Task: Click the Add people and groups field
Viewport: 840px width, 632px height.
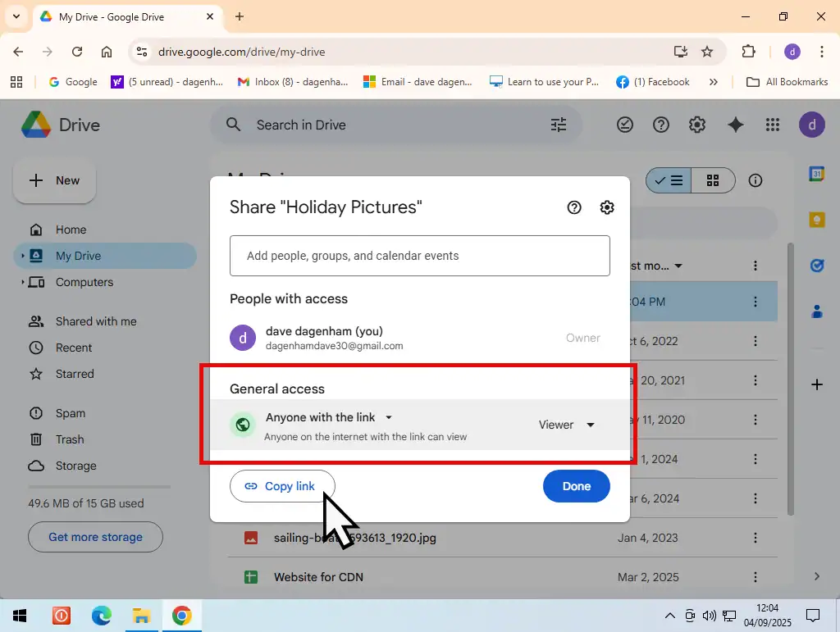Action: pos(420,256)
